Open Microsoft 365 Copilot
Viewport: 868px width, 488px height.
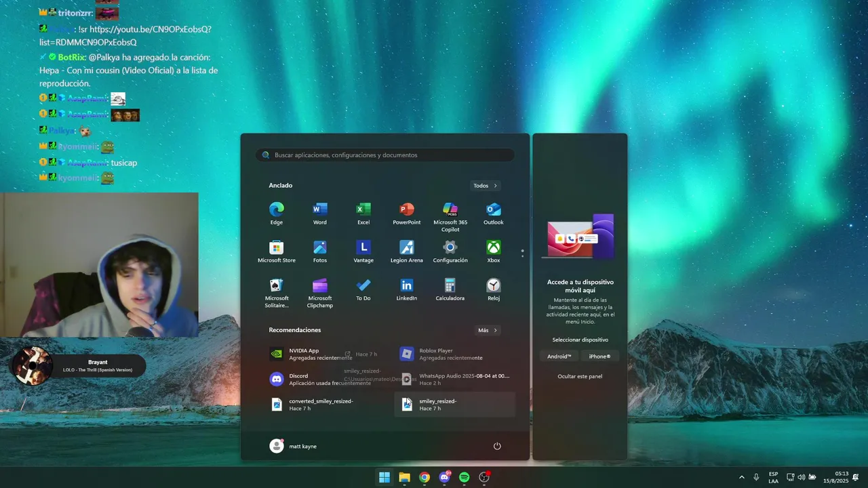(x=450, y=216)
